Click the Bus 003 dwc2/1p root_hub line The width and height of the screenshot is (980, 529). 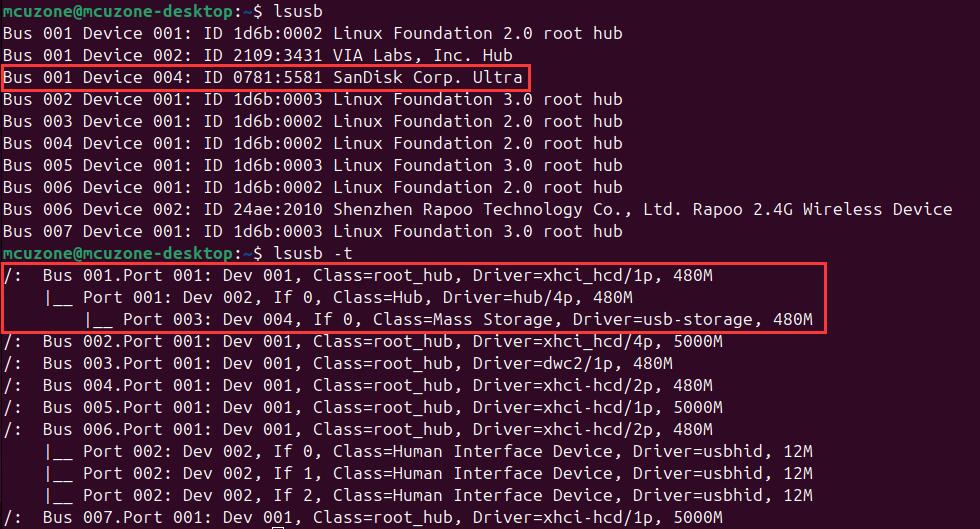click(338, 363)
